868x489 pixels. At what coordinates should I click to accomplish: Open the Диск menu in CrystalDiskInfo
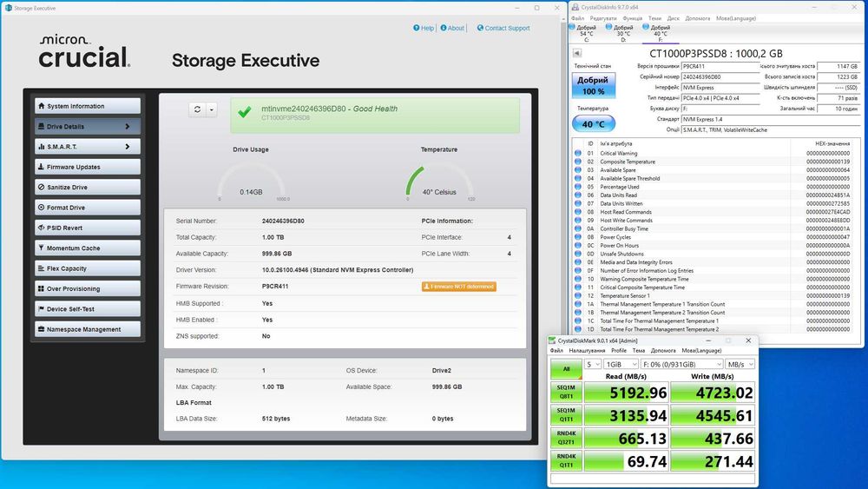click(674, 18)
